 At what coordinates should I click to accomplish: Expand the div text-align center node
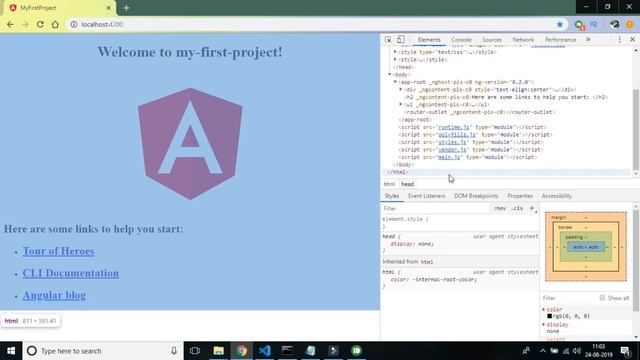coord(400,89)
